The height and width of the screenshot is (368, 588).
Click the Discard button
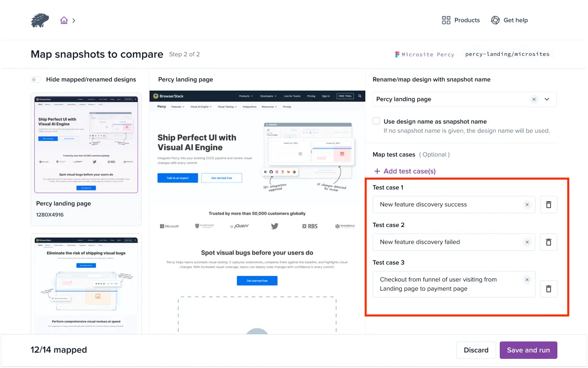point(476,350)
